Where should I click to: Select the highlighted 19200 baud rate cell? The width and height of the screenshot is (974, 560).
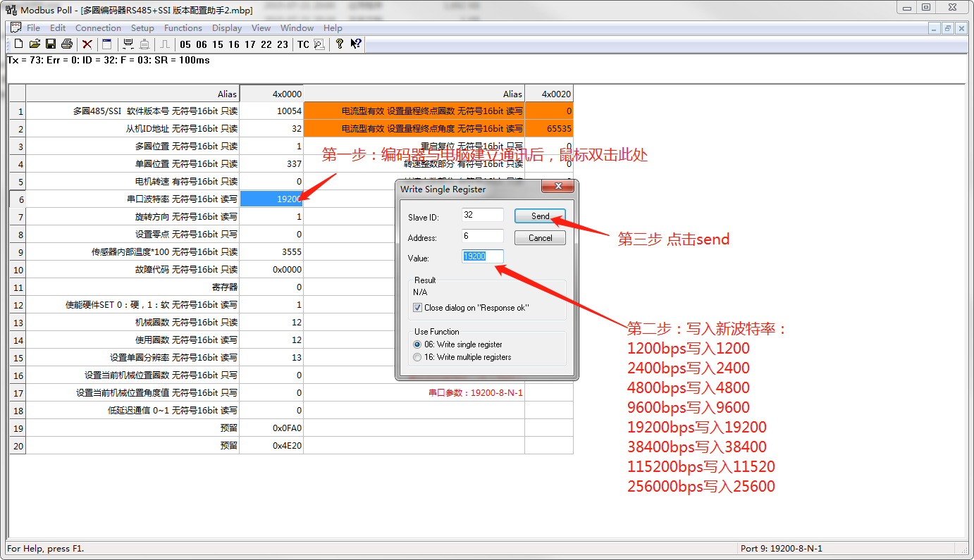(271, 199)
